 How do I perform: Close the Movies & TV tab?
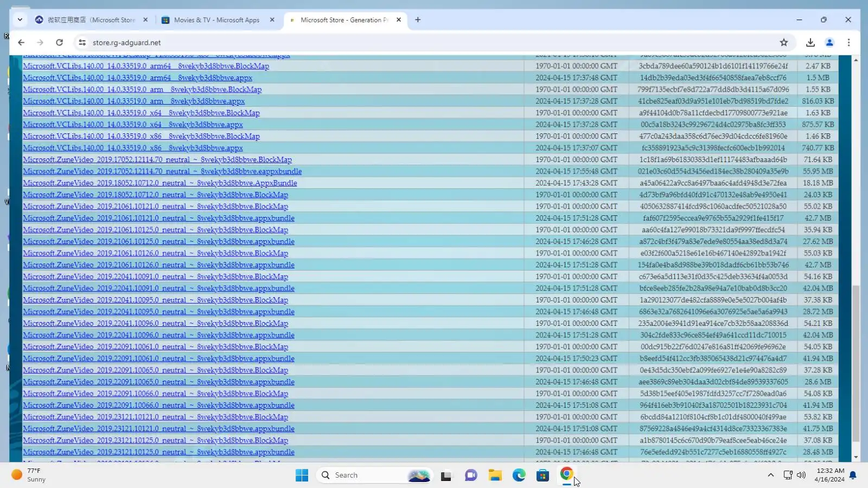tap(272, 20)
